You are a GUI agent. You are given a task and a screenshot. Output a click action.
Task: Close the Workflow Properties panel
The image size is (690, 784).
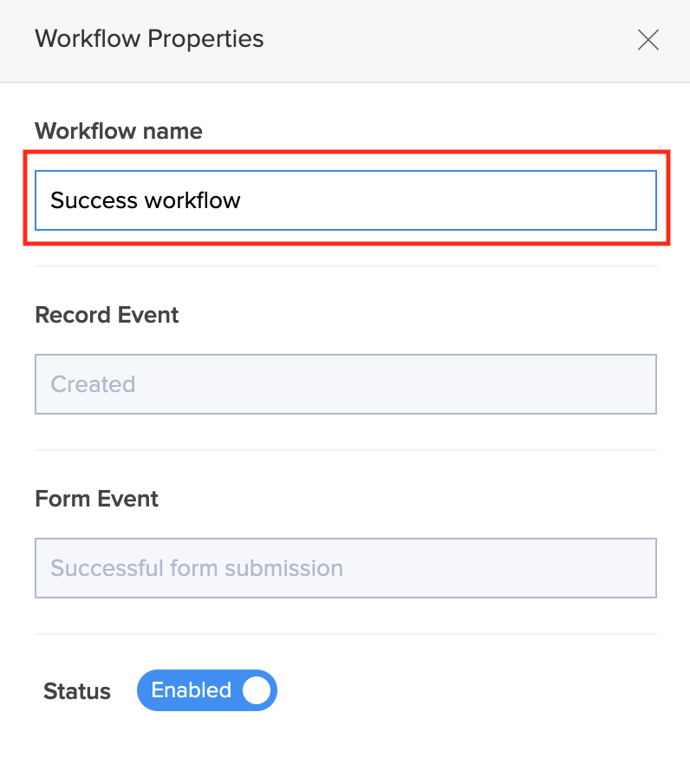point(648,40)
